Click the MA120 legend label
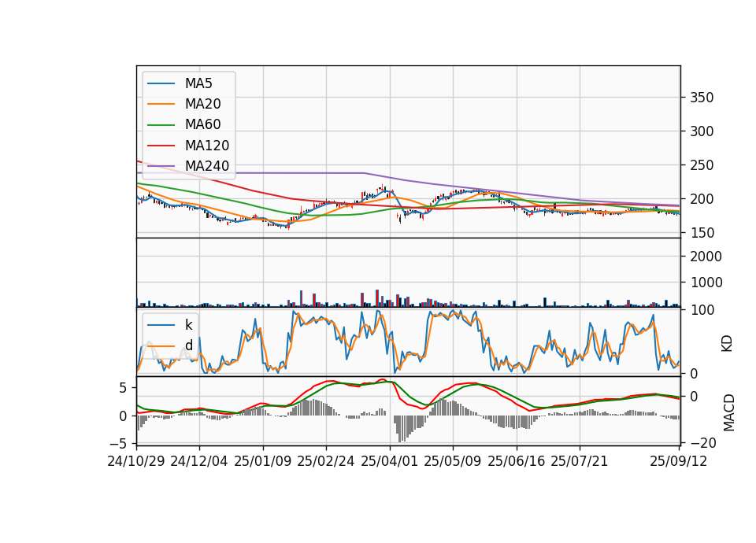The width and height of the screenshot is (756, 543). (x=207, y=146)
